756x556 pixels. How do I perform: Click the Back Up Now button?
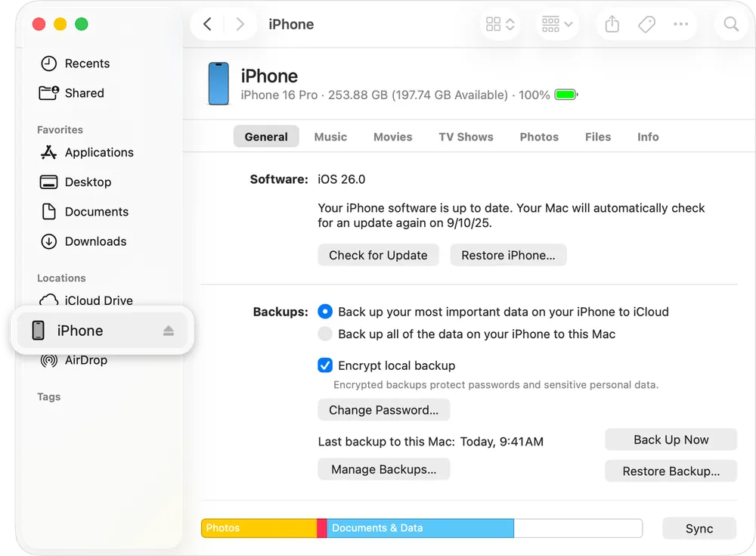[x=671, y=440]
